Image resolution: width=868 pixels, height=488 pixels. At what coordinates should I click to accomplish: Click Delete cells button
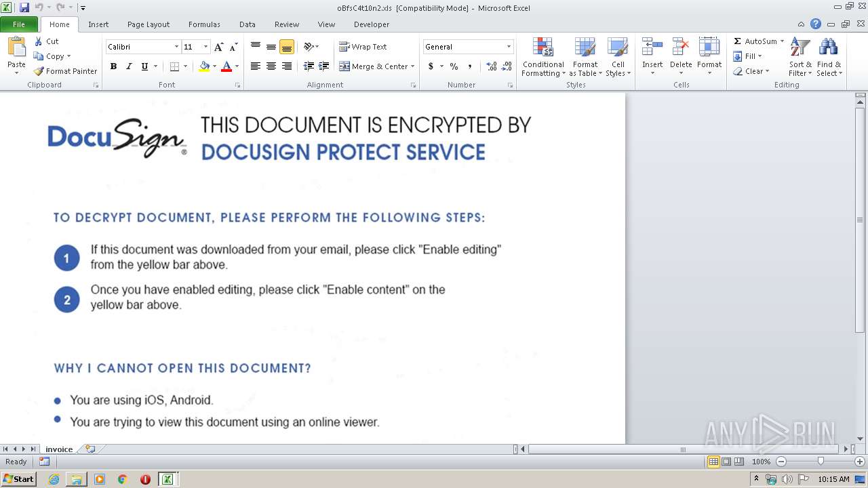coord(681,56)
